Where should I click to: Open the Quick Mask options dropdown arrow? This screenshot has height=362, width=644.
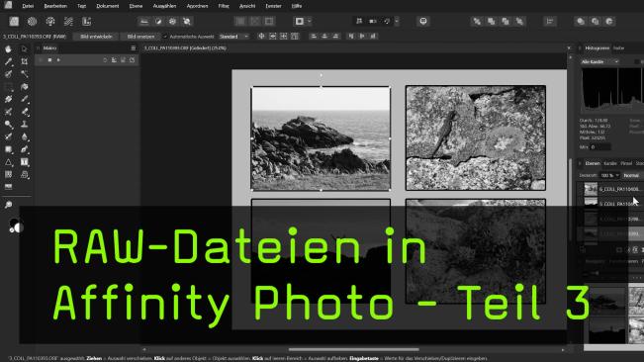[310, 22]
